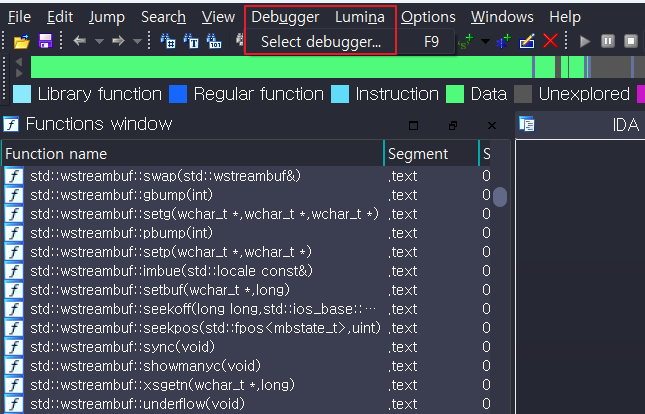The height and width of the screenshot is (414, 645).
Task: Open the forward arrow history dropdown
Action: 136,41
